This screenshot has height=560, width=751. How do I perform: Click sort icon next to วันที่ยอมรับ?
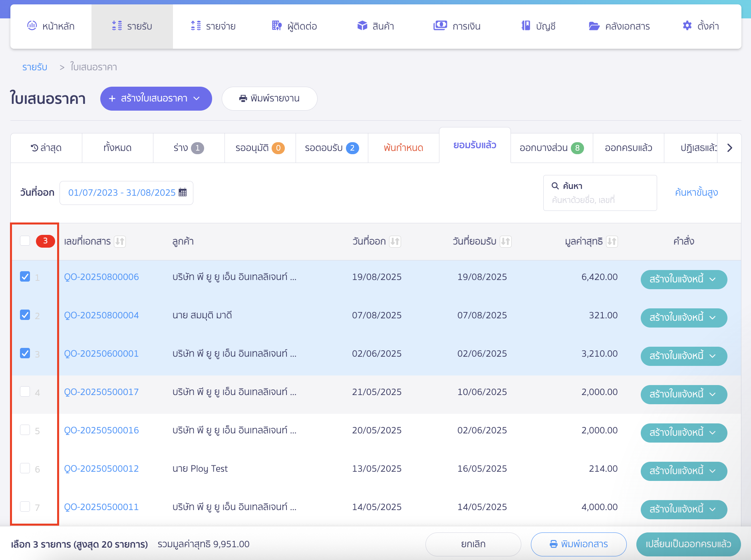pos(505,241)
